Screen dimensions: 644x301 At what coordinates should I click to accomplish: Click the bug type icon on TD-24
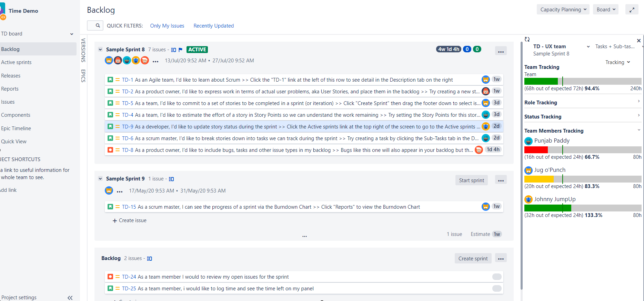point(110,277)
